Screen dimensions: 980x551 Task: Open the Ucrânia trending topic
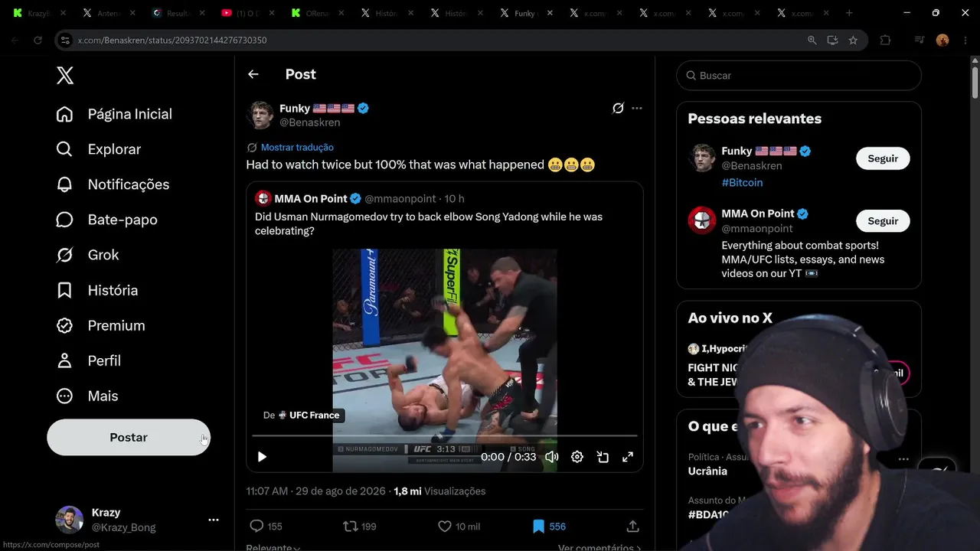click(707, 471)
